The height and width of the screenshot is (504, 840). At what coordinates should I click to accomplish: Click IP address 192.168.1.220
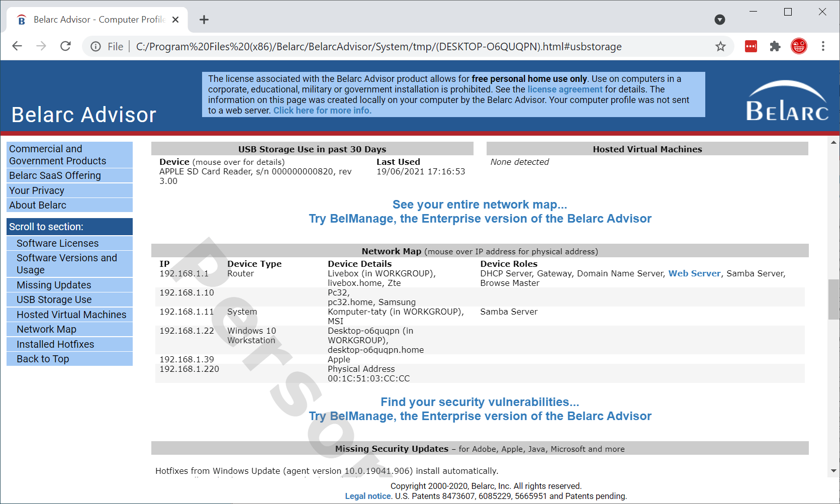click(189, 369)
